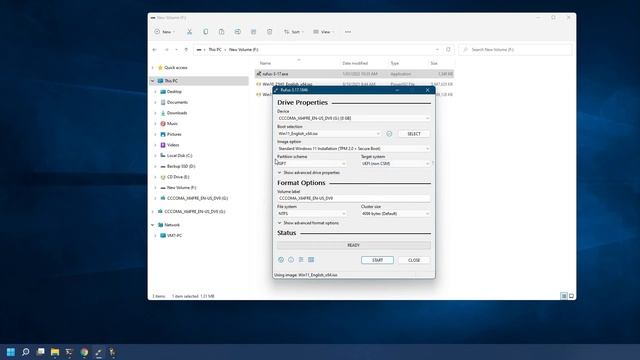Click the Share icon in Explorer toolbar
The height and width of the screenshot is (360, 640).
(253, 32)
